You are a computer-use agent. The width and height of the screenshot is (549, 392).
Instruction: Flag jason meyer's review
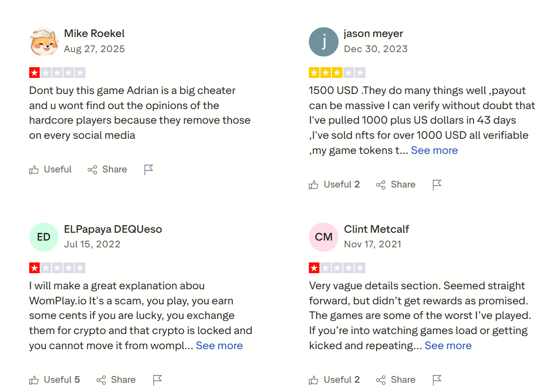coord(437,185)
